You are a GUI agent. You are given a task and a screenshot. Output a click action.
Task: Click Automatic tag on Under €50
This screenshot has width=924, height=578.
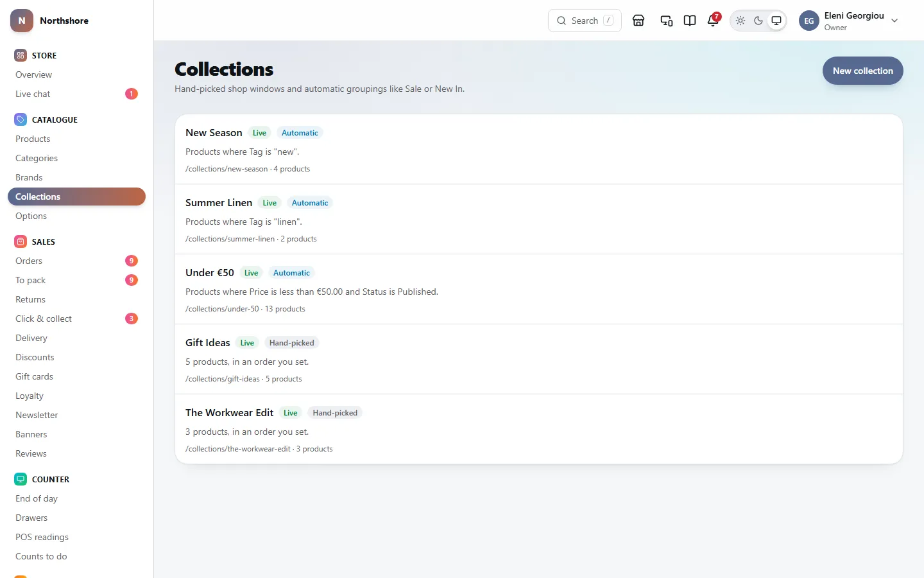pyautogui.click(x=291, y=273)
